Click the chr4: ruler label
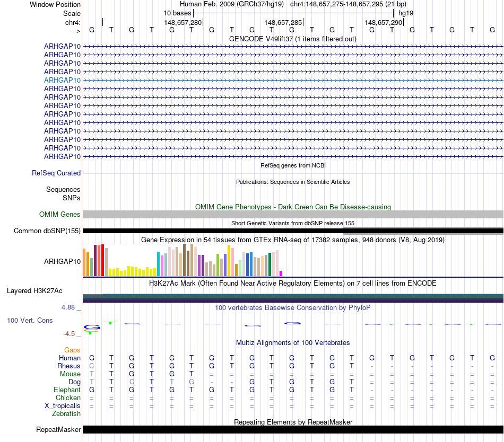 tap(73, 22)
